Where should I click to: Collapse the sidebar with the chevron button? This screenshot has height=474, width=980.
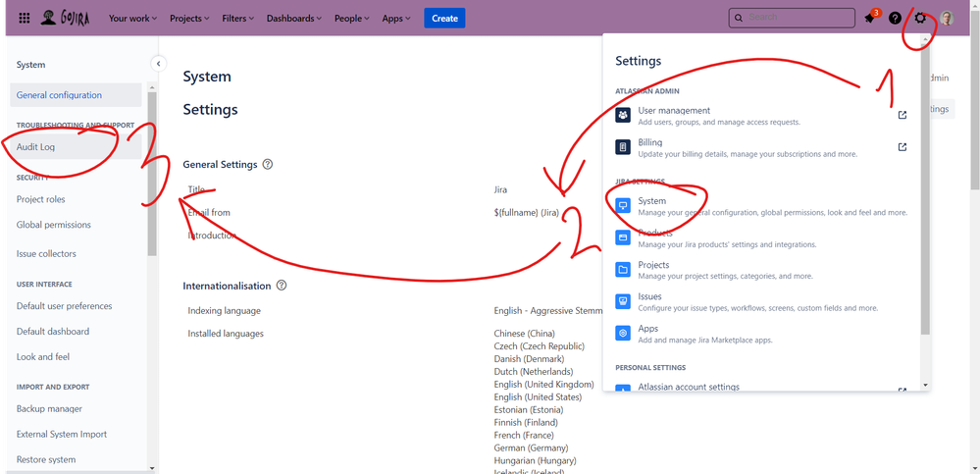pyautogui.click(x=159, y=63)
